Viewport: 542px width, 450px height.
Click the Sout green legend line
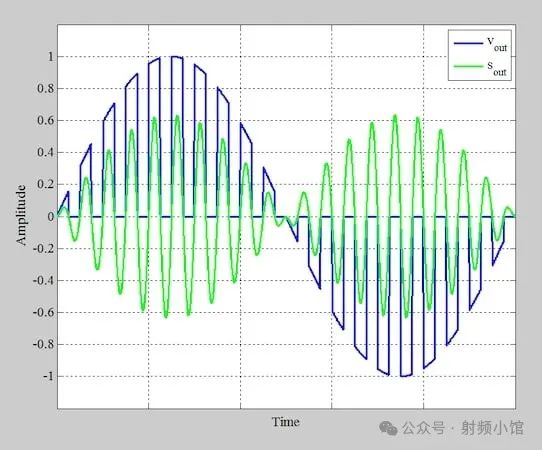(x=468, y=66)
